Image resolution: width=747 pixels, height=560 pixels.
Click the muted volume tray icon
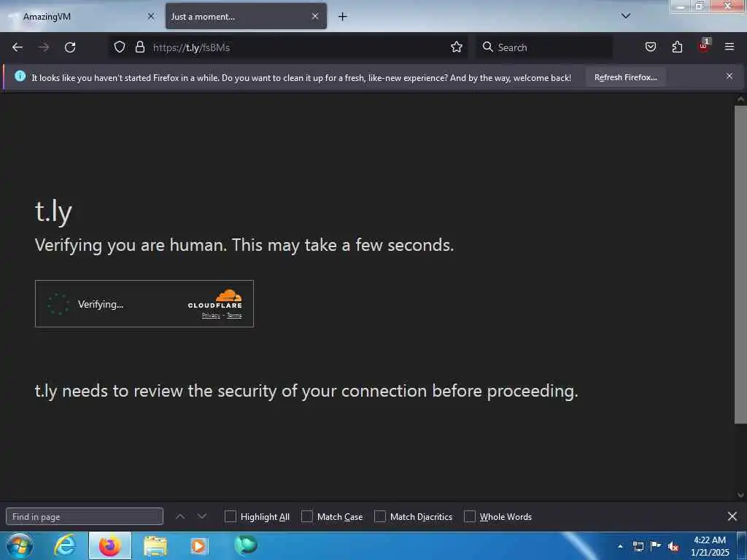pyautogui.click(x=673, y=547)
